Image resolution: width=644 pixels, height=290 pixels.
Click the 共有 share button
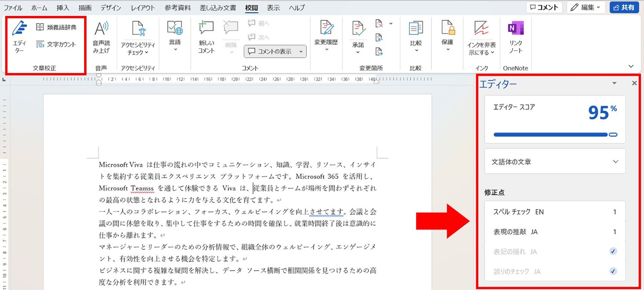(x=624, y=7)
